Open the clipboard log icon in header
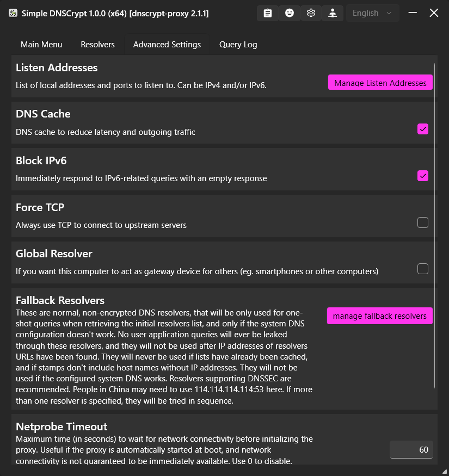 (268, 13)
